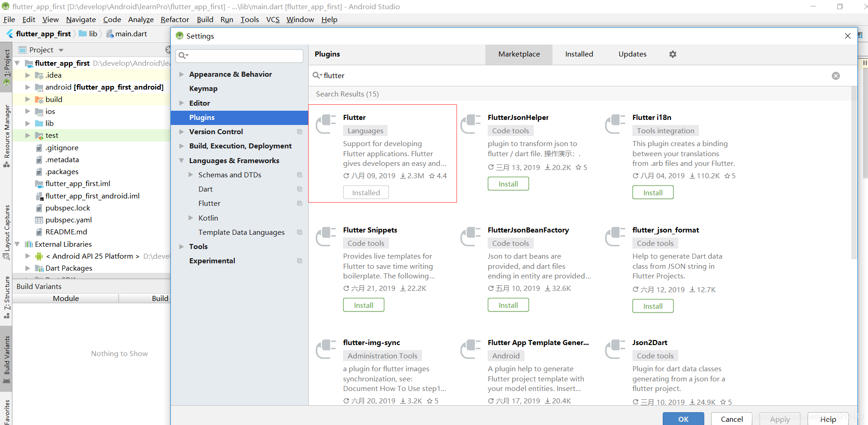Collapse External Libraries node

click(17, 244)
